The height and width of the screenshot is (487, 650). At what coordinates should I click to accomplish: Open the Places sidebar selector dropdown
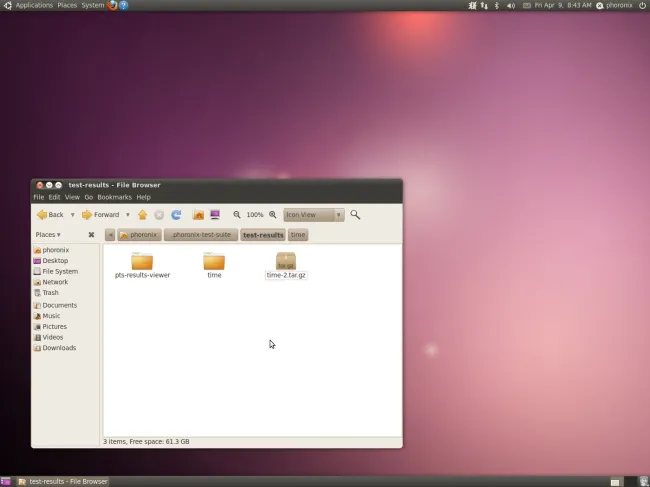pos(48,235)
